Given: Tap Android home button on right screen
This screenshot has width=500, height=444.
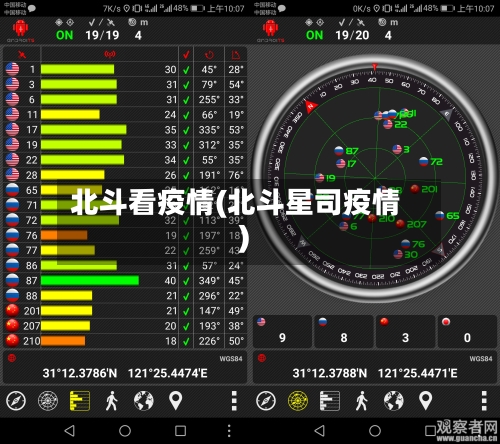Looking at the screenshot, I should (x=375, y=431).
